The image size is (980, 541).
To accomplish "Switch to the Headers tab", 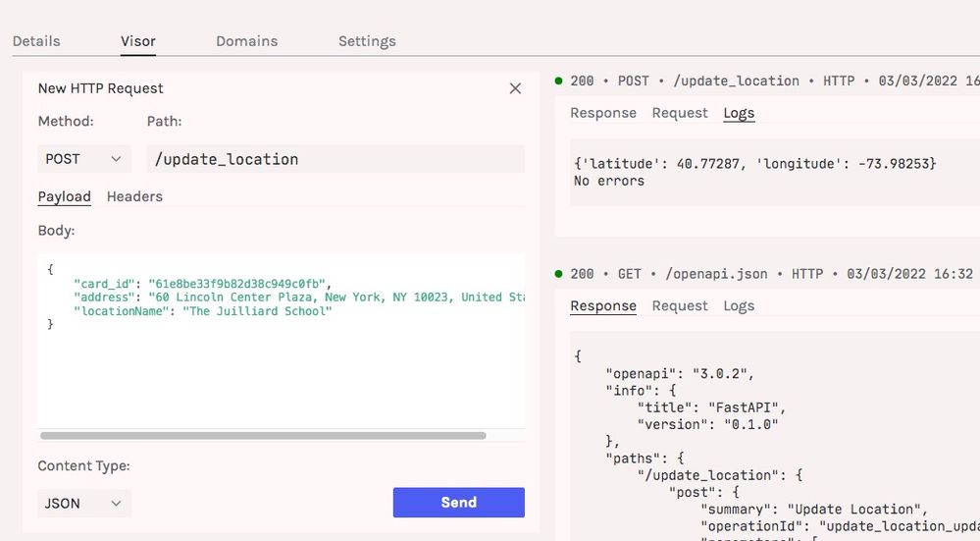I will point(134,196).
